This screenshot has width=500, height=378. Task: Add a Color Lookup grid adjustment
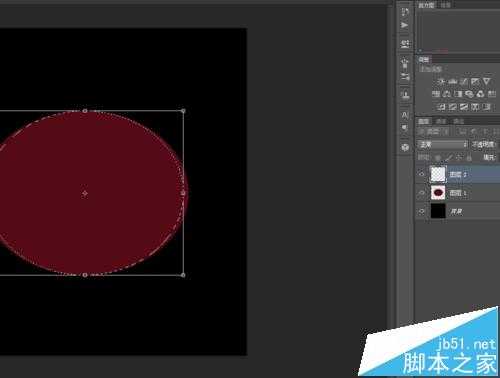click(x=492, y=94)
